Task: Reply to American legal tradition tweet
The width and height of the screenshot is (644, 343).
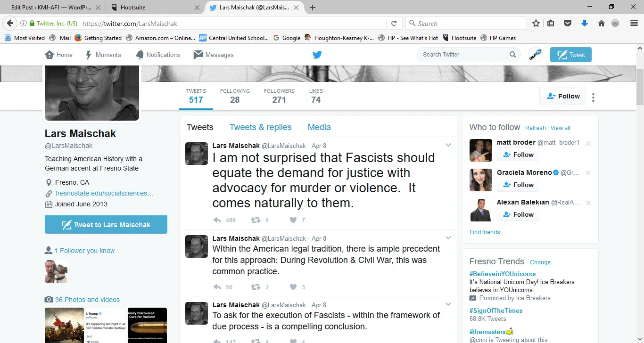Action: 217,287
